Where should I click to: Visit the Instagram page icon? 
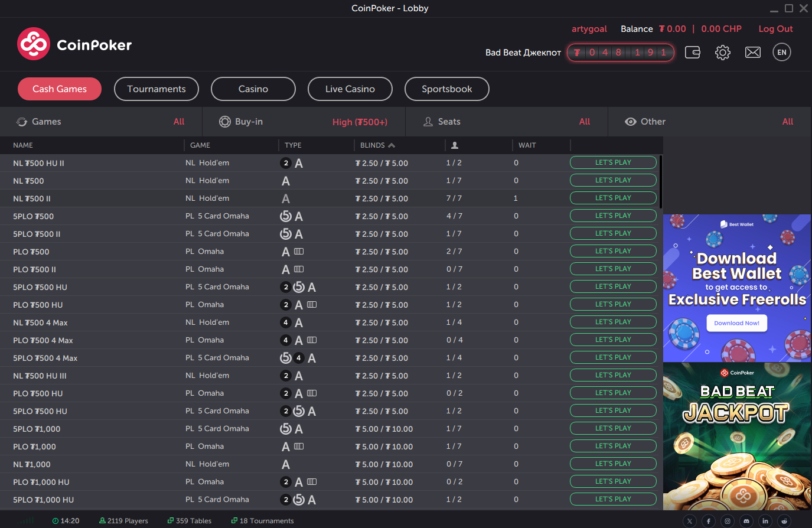[x=728, y=521]
